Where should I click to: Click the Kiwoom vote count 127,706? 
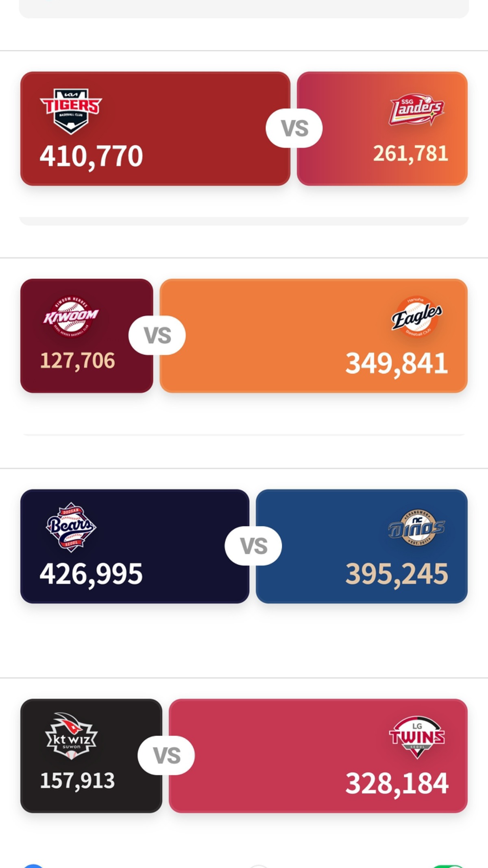click(77, 361)
